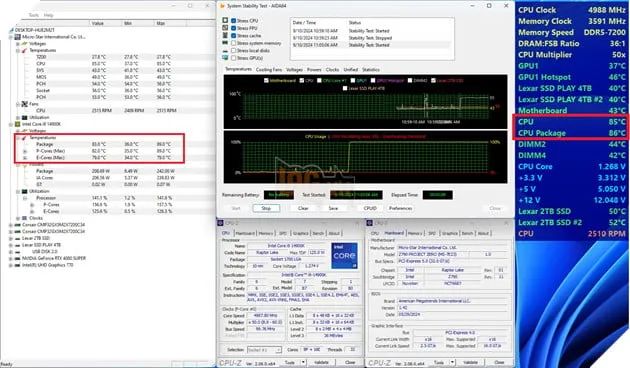Click the DESKTOP-HU82M2T computer icon in the tree
This screenshot has height=368, width=630.
[11, 30]
